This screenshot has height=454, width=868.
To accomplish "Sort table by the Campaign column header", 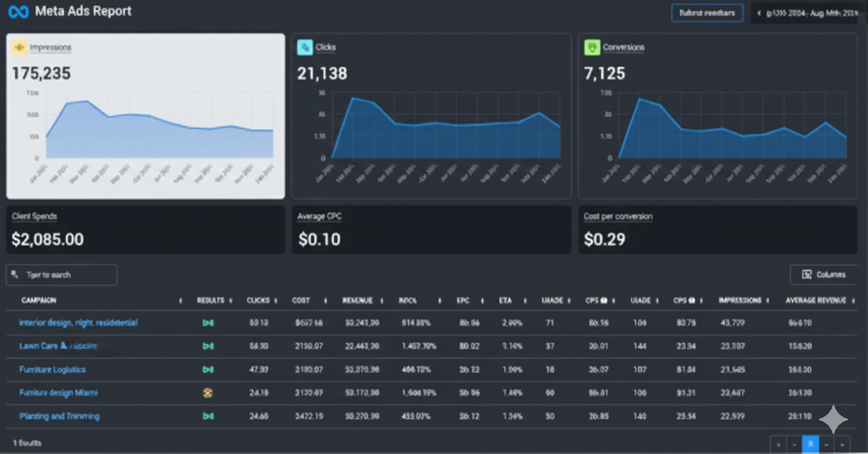I will 39,300.
